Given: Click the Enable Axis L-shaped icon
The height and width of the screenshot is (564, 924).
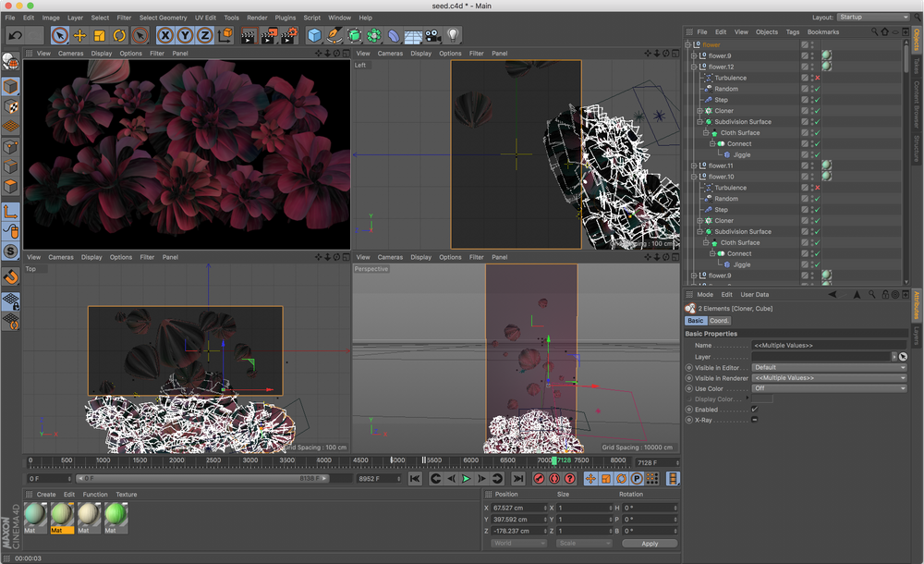Looking at the screenshot, I should [x=10, y=211].
